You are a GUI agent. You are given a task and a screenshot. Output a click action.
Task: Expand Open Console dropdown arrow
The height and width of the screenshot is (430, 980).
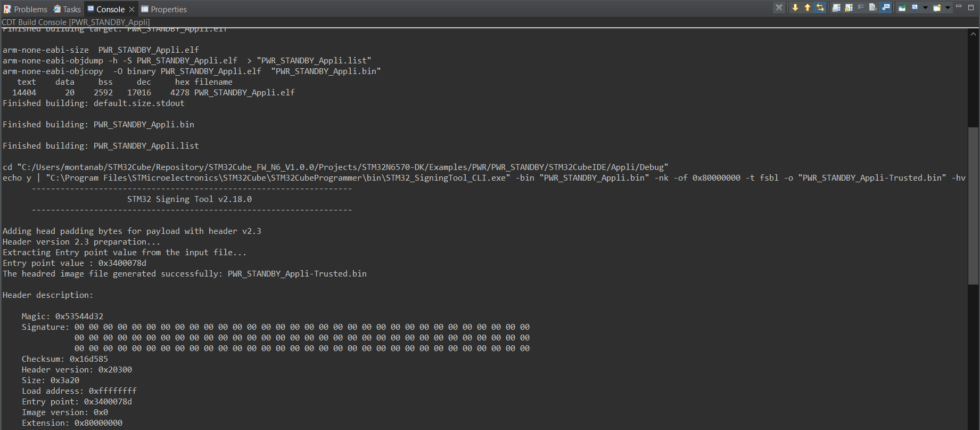pos(948,7)
